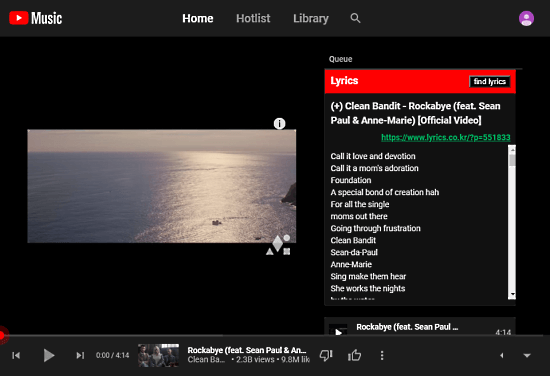Screen dimensions: 550x376
Task: Click the Rockabye title in player bar
Action: click(x=247, y=350)
